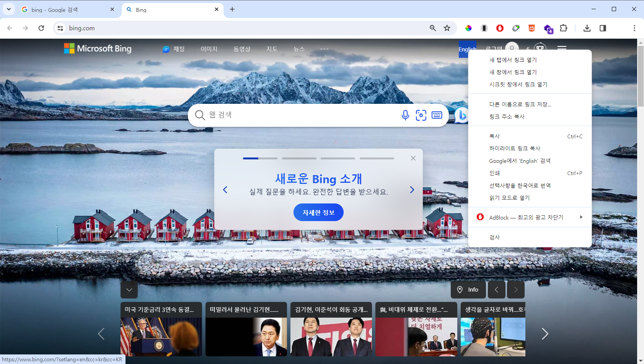The width and height of the screenshot is (644, 364).
Task: Open visual search camera icon
Action: [x=421, y=115]
